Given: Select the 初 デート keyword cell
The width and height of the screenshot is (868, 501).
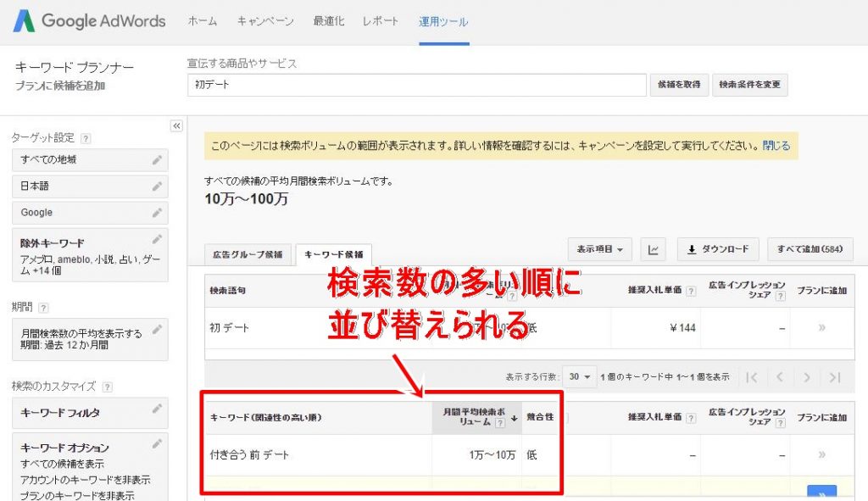Looking at the screenshot, I should (x=229, y=328).
